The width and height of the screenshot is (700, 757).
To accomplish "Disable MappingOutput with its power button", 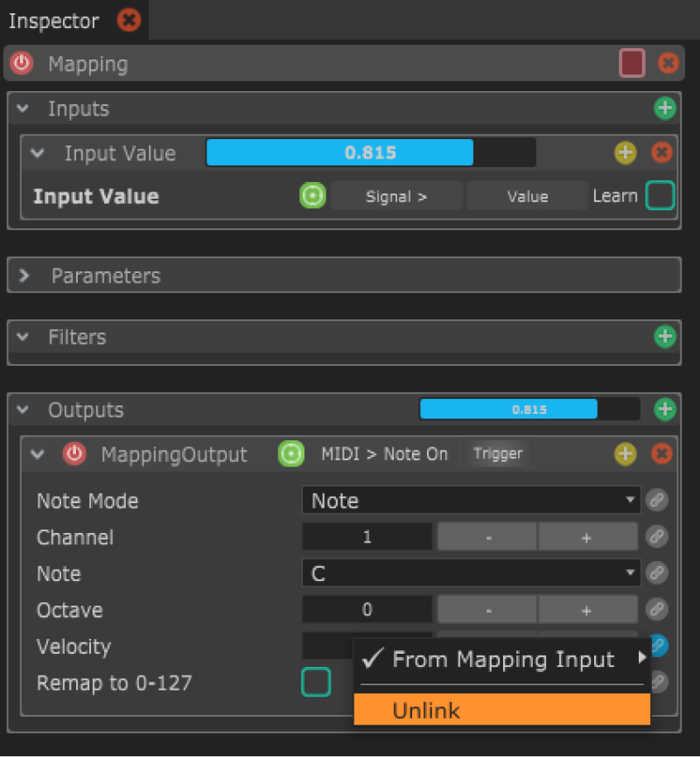I will pyautogui.click(x=74, y=454).
